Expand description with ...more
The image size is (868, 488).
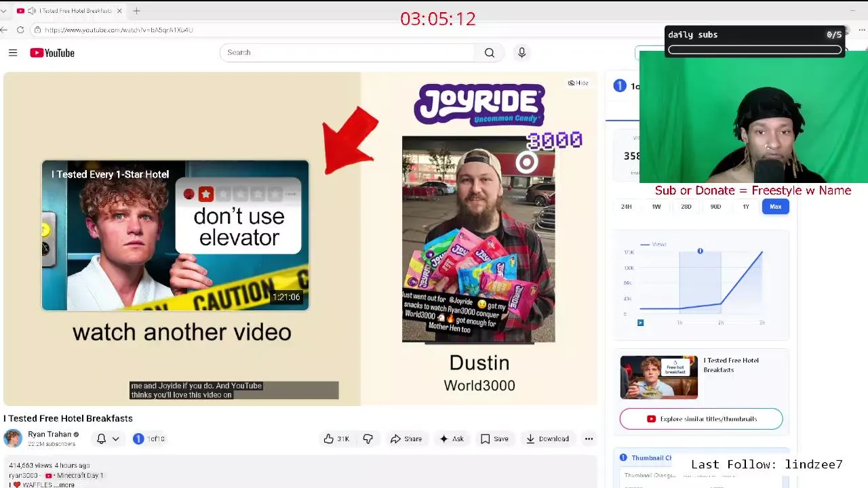coord(65,485)
